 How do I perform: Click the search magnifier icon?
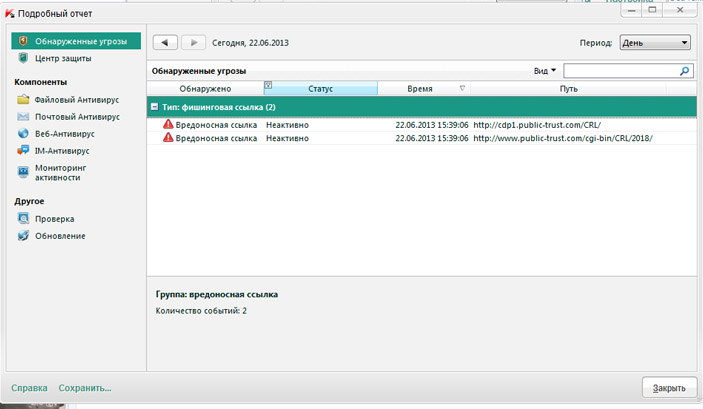pyautogui.click(x=685, y=71)
